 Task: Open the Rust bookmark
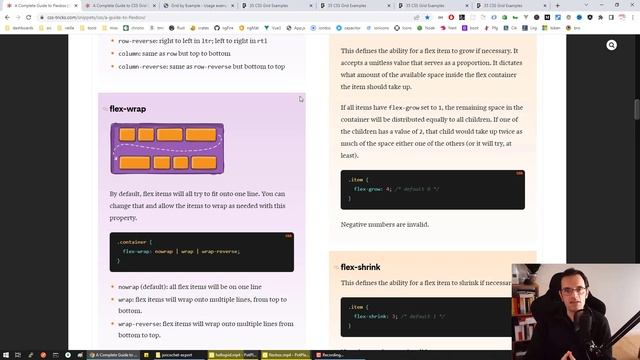(x=177, y=28)
